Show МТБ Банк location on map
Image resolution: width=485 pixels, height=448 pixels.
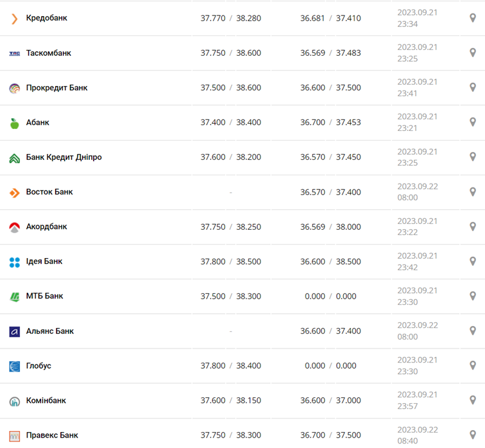pyautogui.click(x=473, y=296)
